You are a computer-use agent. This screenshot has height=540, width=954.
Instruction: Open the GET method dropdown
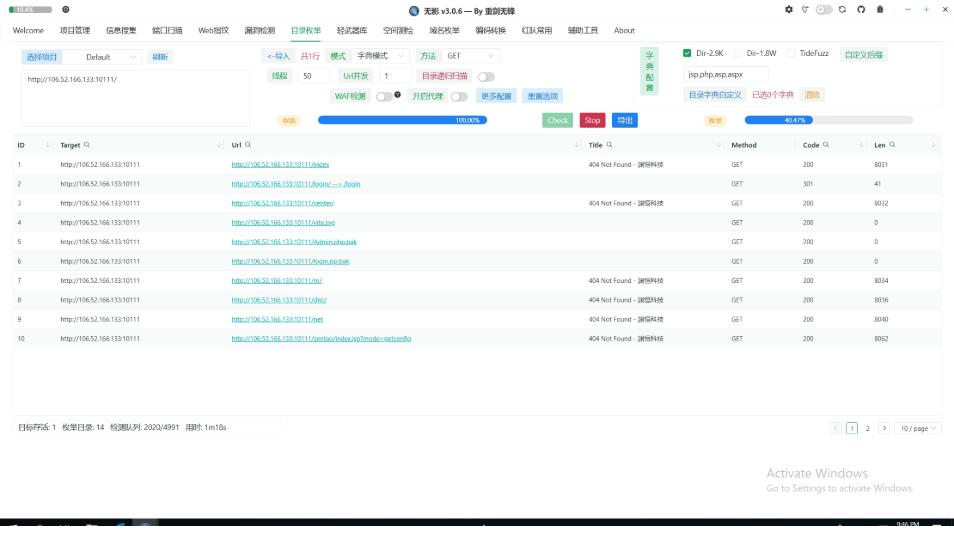click(471, 56)
